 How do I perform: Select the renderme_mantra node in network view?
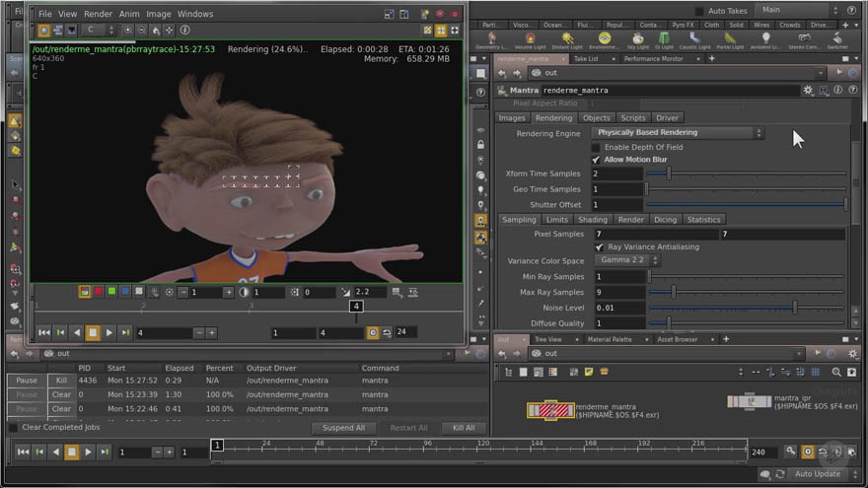coord(550,410)
